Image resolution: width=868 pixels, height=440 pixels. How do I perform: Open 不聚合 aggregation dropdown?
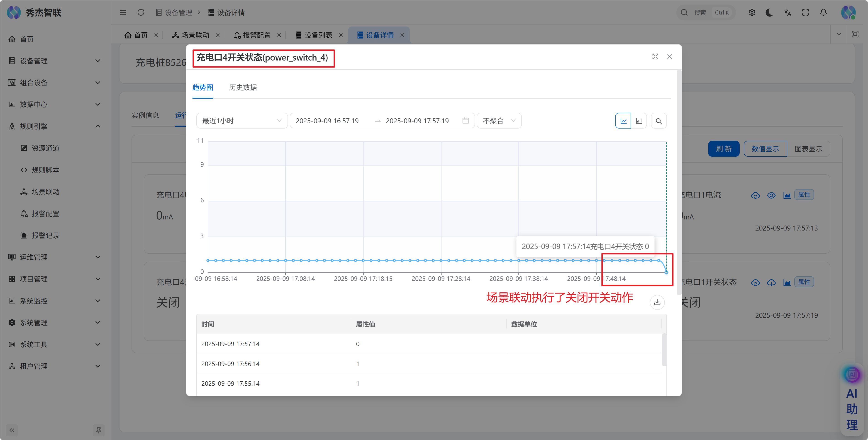[499, 121]
